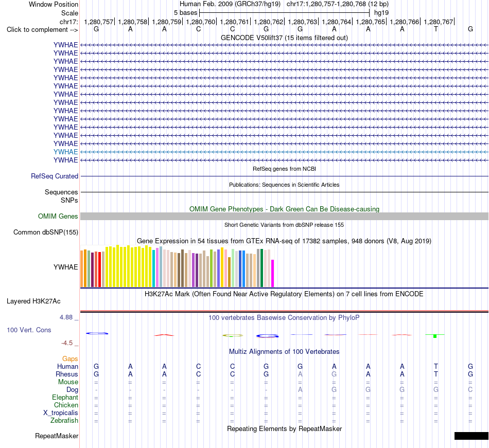Image resolution: width=489 pixels, height=448 pixels.
Task: Click the "-4.5" PhyloP lower scale value
Action: point(67,343)
